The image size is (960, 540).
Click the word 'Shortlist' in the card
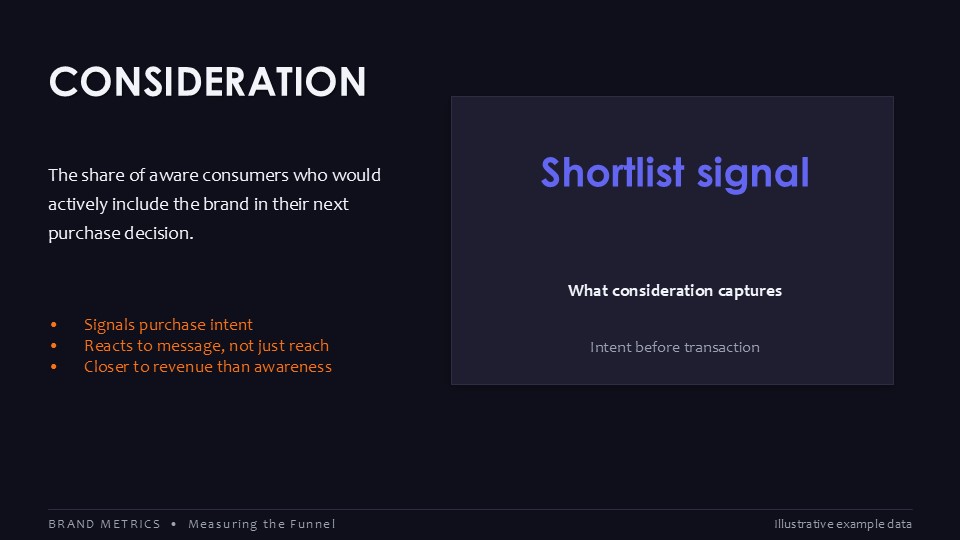click(612, 172)
